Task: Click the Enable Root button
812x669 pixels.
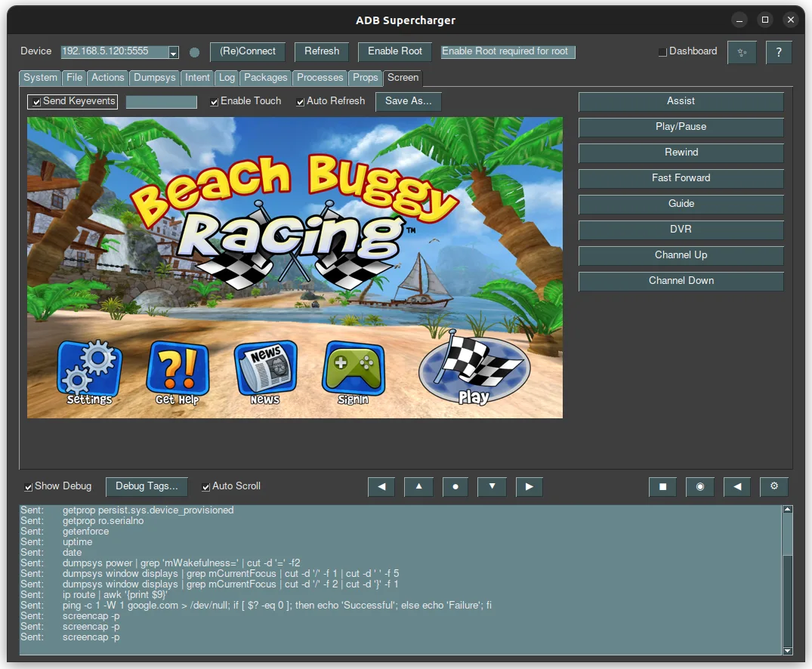Action: [394, 52]
